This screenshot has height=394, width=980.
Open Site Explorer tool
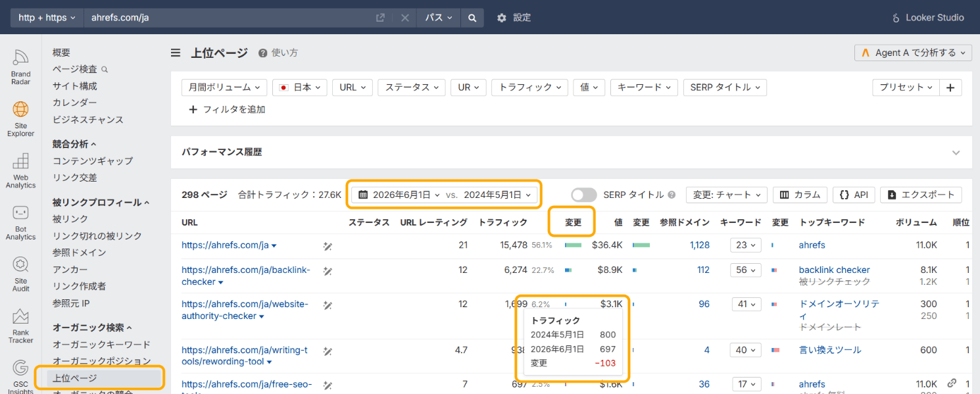[20, 119]
